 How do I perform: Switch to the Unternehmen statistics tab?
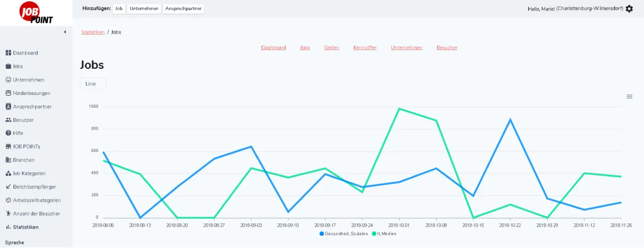click(407, 47)
